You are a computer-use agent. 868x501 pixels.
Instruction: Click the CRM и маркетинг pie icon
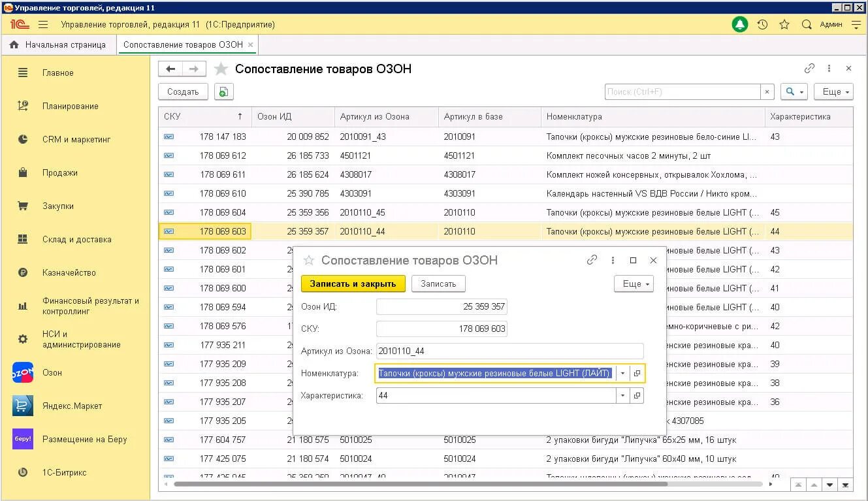coord(23,139)
